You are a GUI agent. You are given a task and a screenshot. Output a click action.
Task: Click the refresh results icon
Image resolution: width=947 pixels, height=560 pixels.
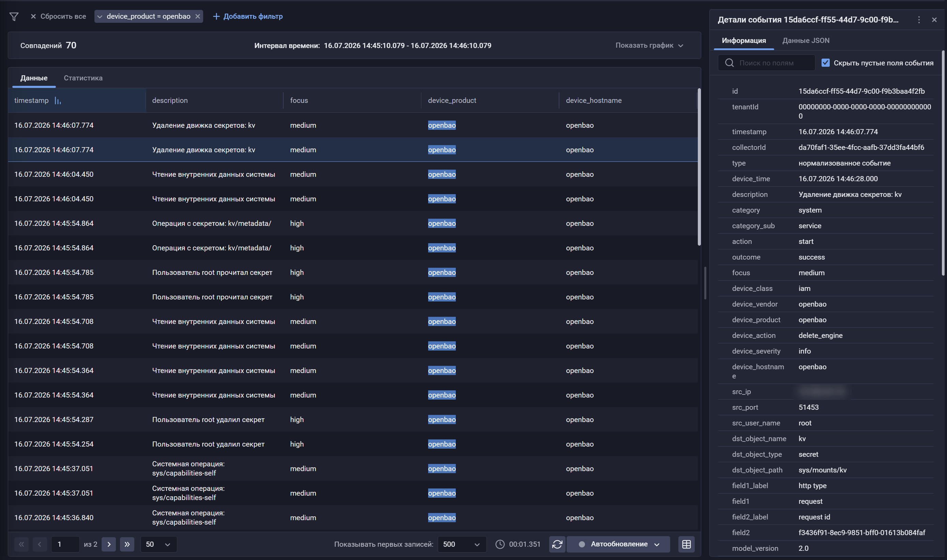coord(557,544)
